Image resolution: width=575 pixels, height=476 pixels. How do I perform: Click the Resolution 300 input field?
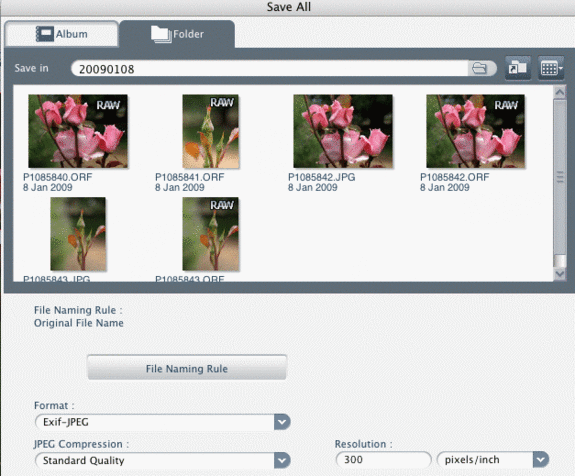[383, 459]
